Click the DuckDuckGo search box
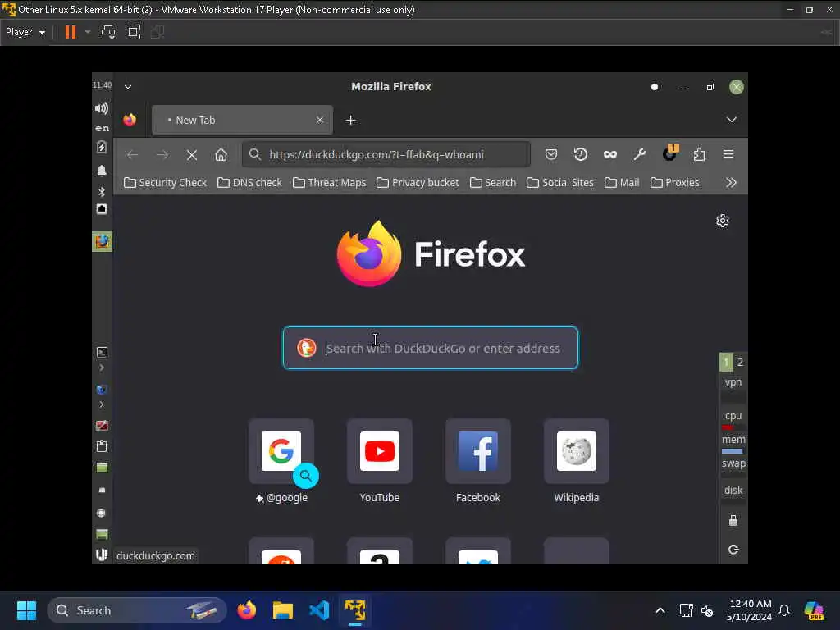This screenshot has height=630, width=840. [x=431, y=348]
